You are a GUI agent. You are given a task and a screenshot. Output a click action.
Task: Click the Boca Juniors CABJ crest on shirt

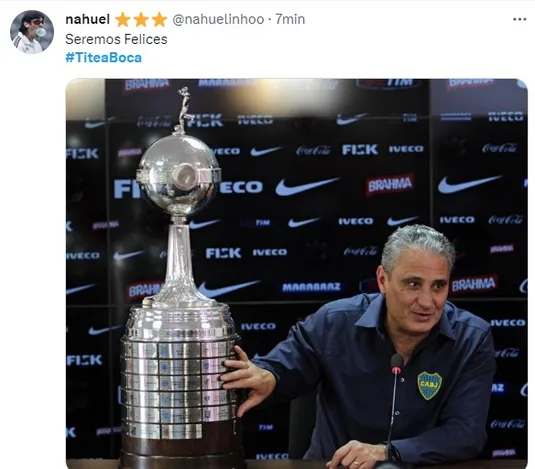(x=430, y=385)
